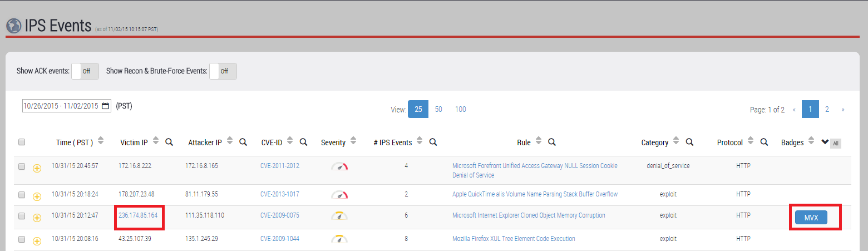The width and height of the screenshot is (868, 251).
Task: Click the denial_of_service category cell
Action: point(668,166)
